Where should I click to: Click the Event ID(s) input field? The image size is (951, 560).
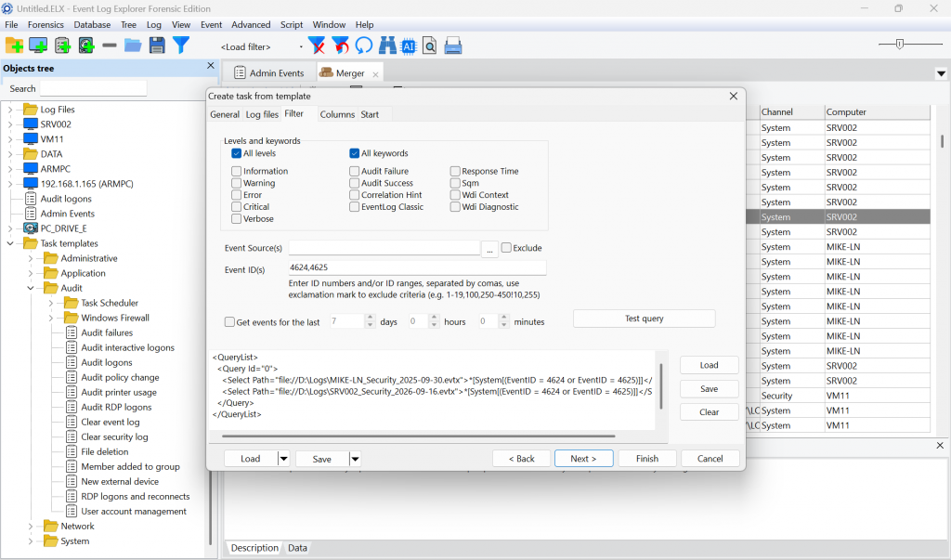(417, 267)
